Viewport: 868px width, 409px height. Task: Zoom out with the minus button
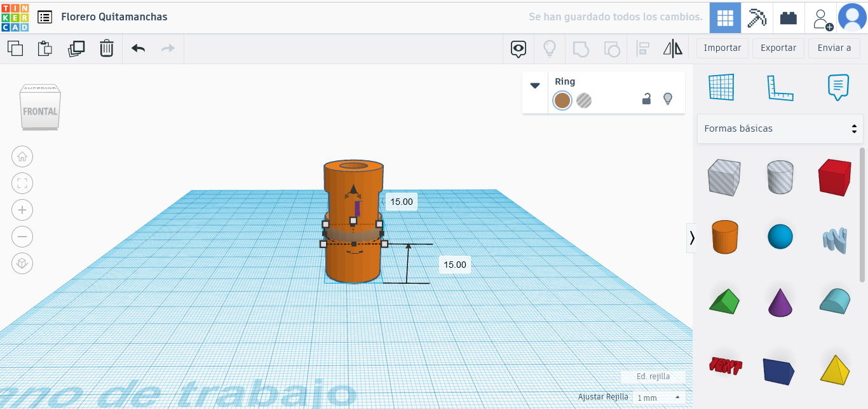point(22,237)
